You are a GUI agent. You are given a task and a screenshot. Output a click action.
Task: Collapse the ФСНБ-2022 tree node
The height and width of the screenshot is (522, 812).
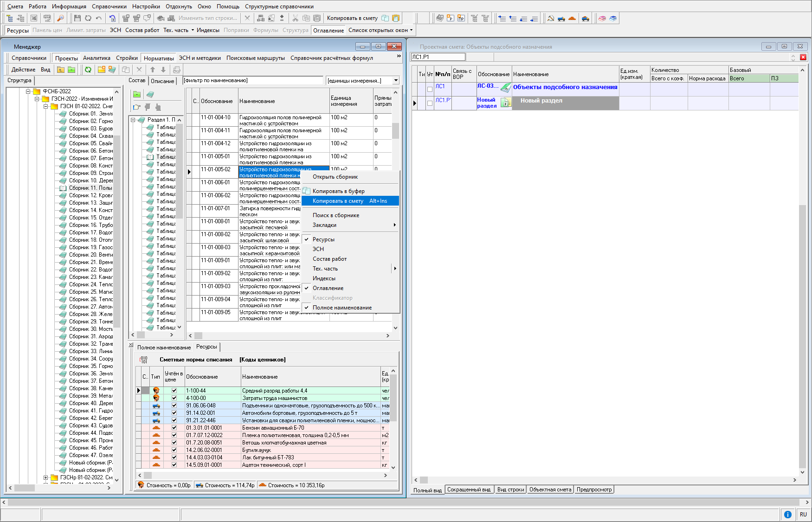coord(28,91)
